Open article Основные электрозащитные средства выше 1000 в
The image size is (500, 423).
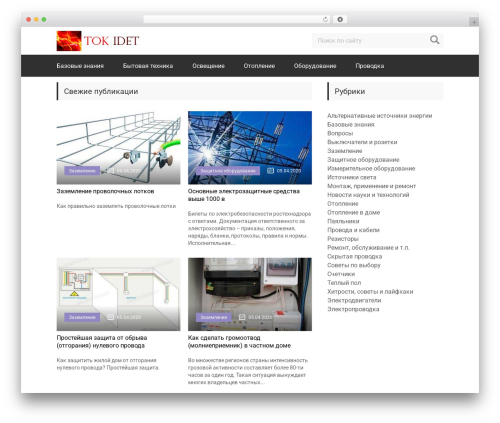tap(244, 195)
